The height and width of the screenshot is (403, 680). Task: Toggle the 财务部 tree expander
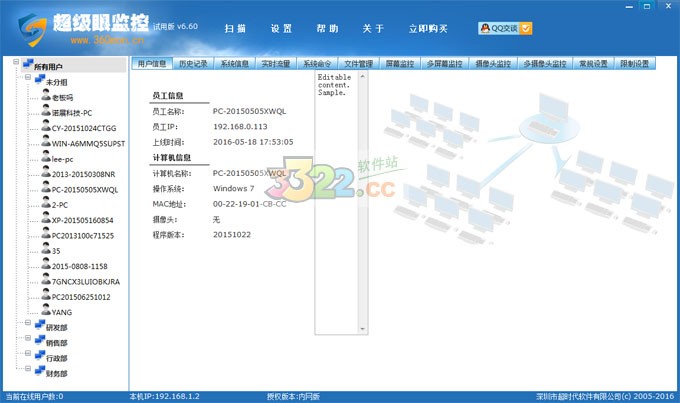[28, 369]
